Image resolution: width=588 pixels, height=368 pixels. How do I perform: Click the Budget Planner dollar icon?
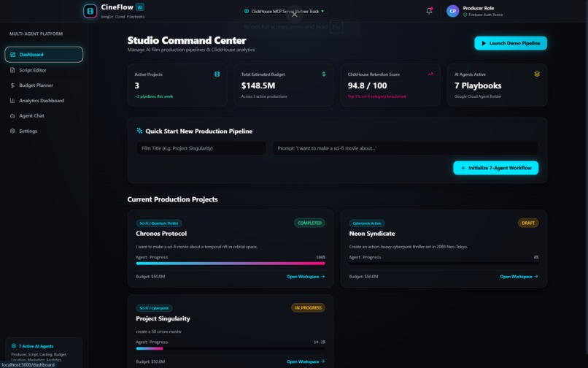coord(12,85)
